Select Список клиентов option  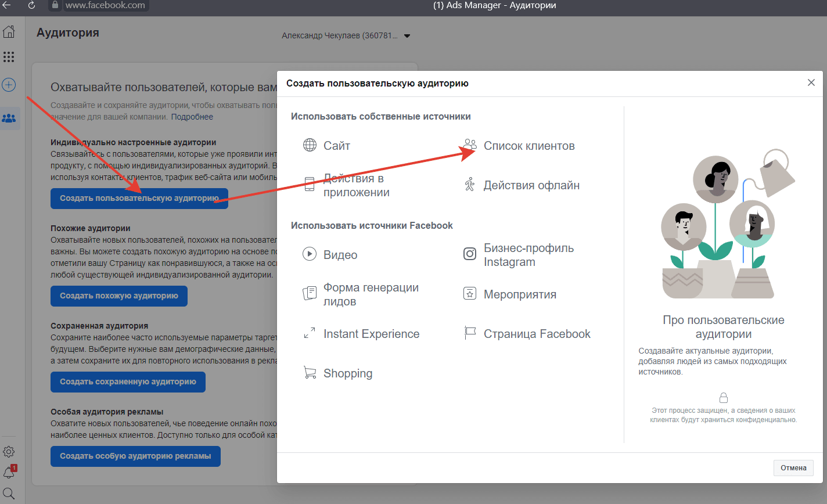point(529,146)
